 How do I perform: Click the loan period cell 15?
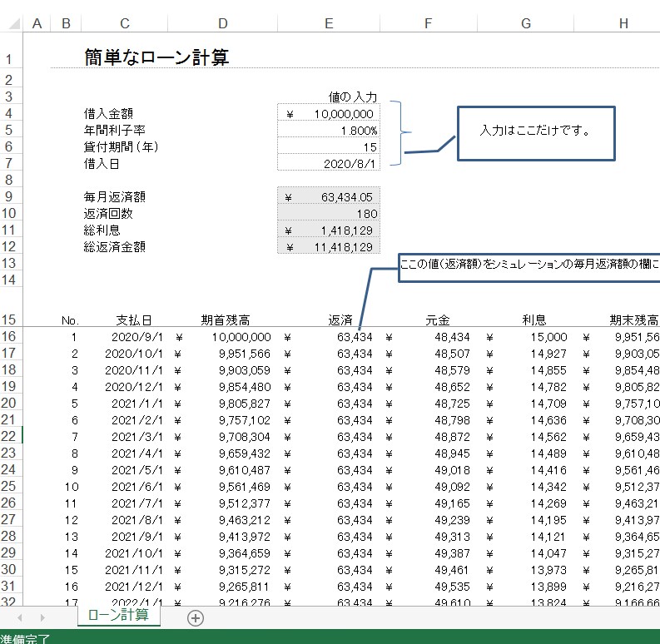coord(329,147)
